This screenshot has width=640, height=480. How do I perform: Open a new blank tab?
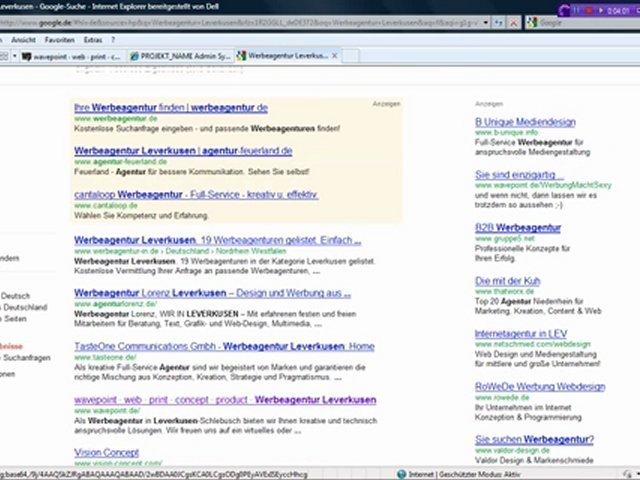351,56
